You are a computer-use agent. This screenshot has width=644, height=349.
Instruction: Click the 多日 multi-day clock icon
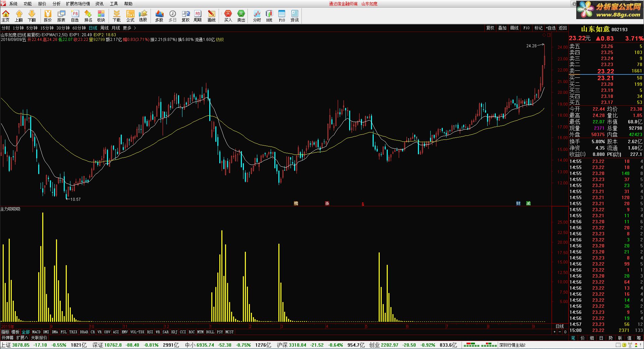[x=172, y=16]
